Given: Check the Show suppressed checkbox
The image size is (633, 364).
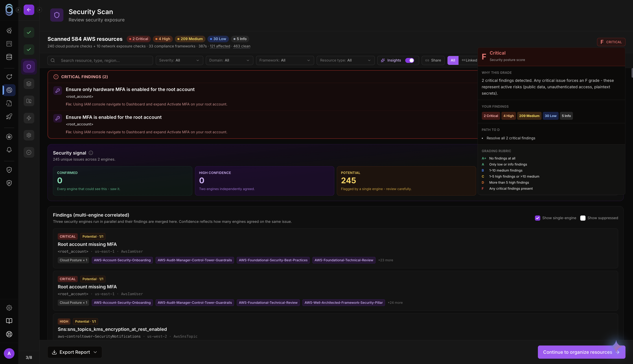Looking at the screenshot, I should 583,218.
